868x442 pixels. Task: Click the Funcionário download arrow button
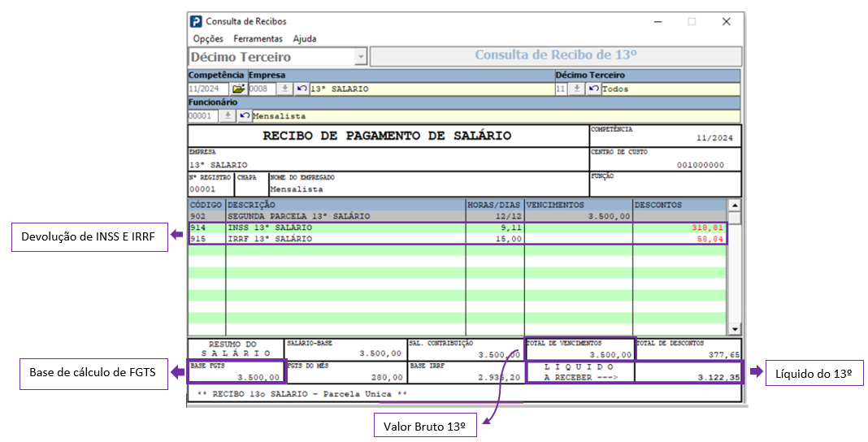tap(228, 116)
